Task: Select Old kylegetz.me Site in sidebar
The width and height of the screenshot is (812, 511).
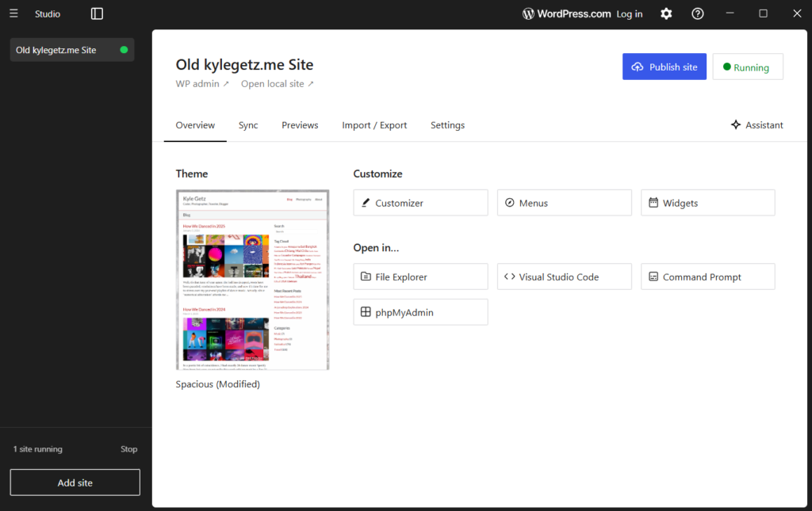Action: 72,50
